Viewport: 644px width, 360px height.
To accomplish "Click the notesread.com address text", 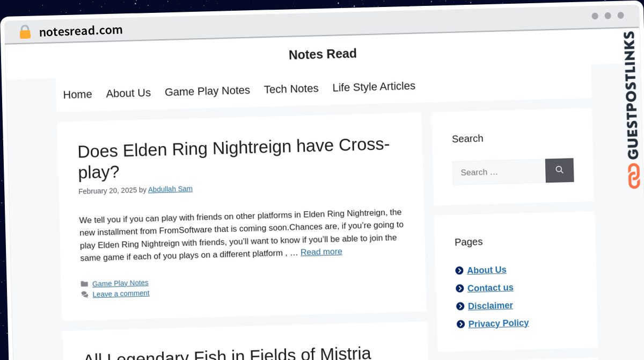I will point(80,31).
